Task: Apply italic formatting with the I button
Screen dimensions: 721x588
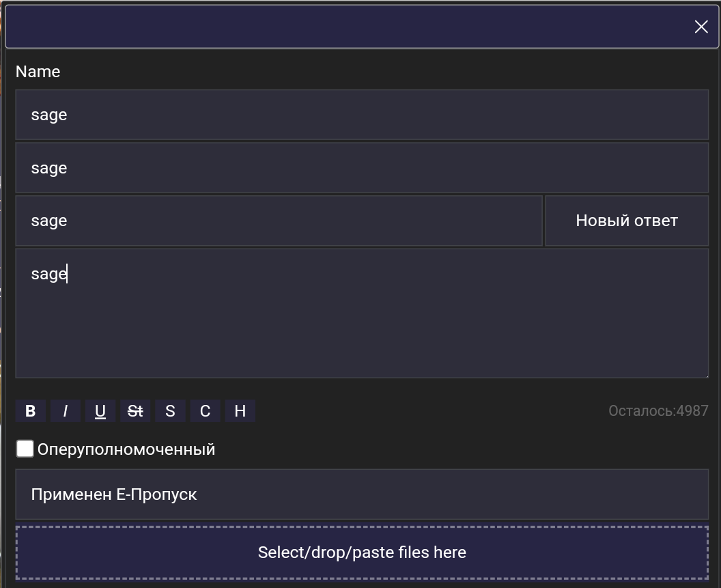Action: (x=66, y=411)
